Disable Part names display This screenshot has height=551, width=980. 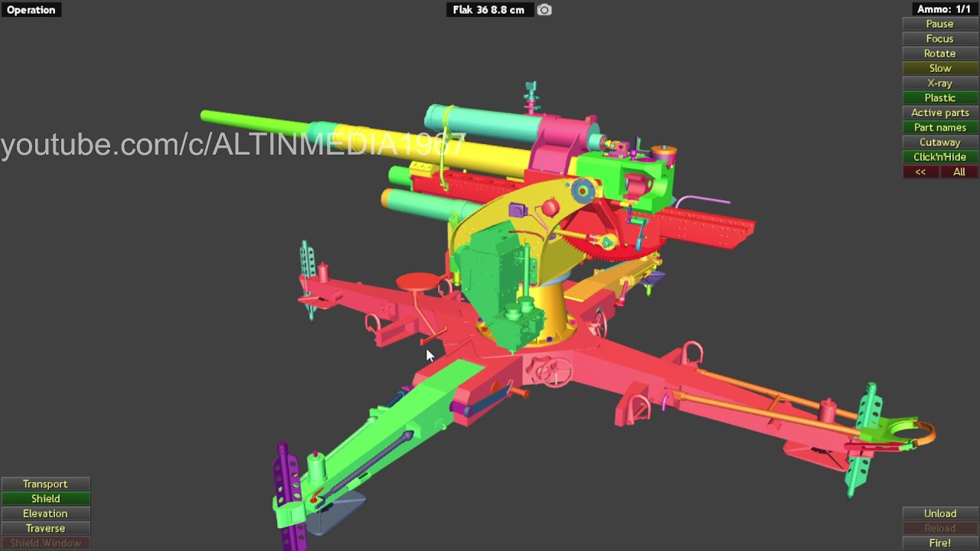pyautogui.click(x=939, y=128)
